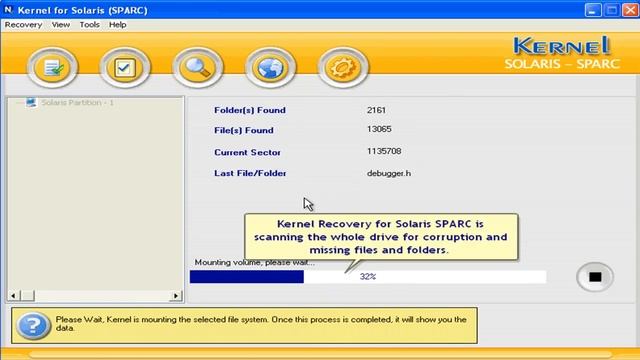This screenshot has width=640, height=360.
Task: Click the Current Sector label
Action: point(247,153)
